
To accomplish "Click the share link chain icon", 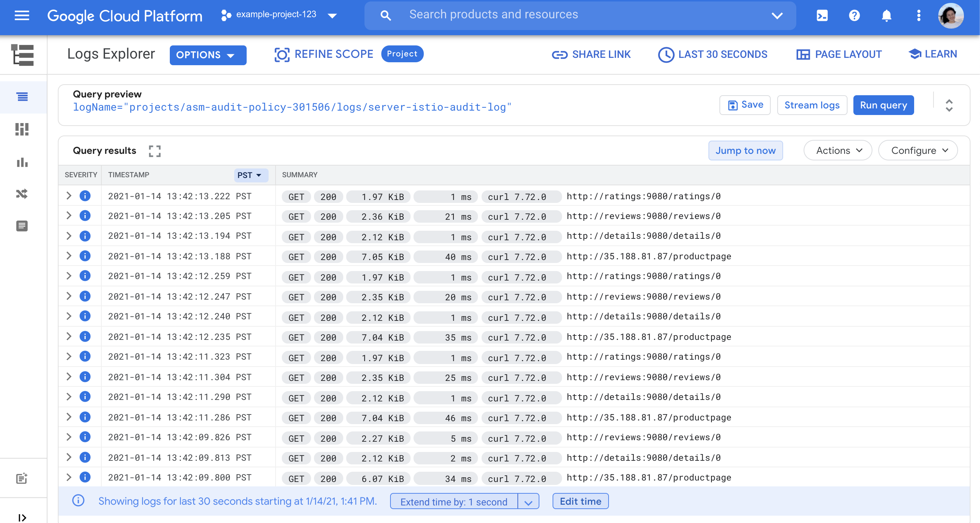I will [x=559, y=54].
